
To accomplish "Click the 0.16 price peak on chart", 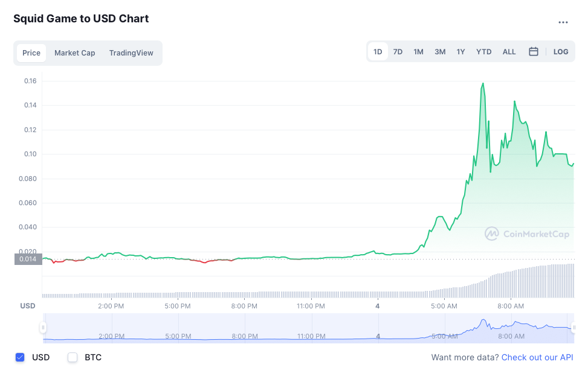I will tap(483, 84).
